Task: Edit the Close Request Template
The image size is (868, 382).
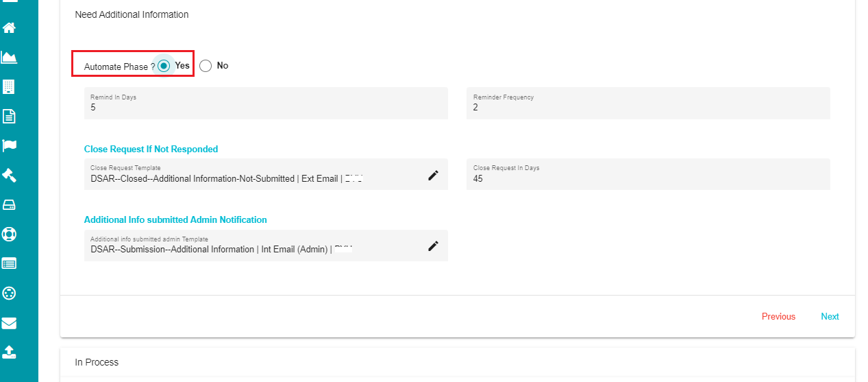Action: tap(433, 176)
